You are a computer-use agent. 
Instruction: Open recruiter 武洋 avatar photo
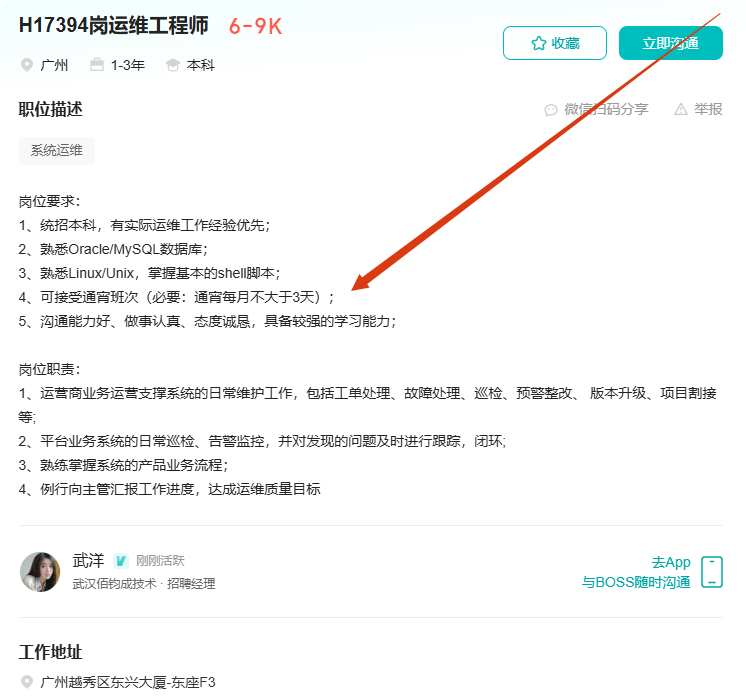point(40,572)
